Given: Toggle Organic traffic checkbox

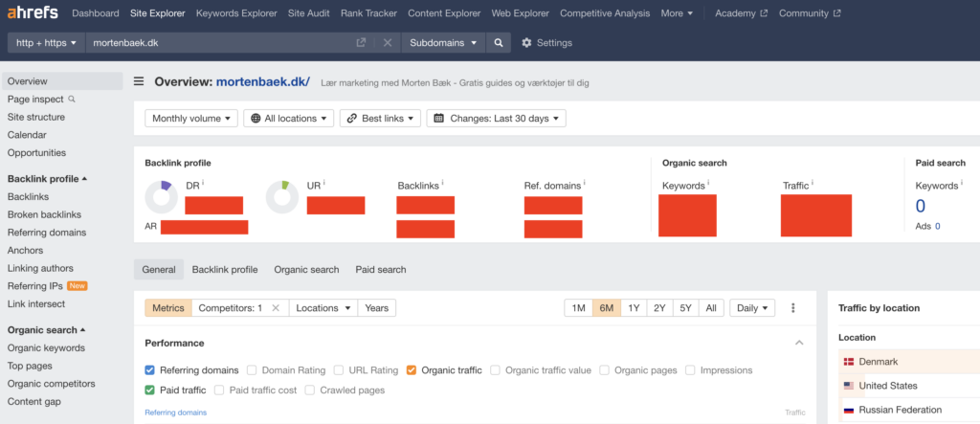Looking at the screenshot, I should pos(412,370).
